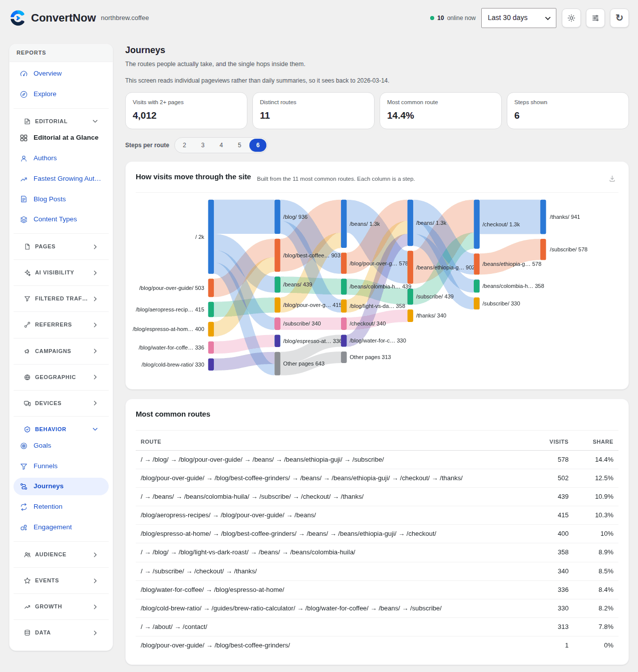
Task: Expand the AI Visibility section
Action: (x=61, y=273)
